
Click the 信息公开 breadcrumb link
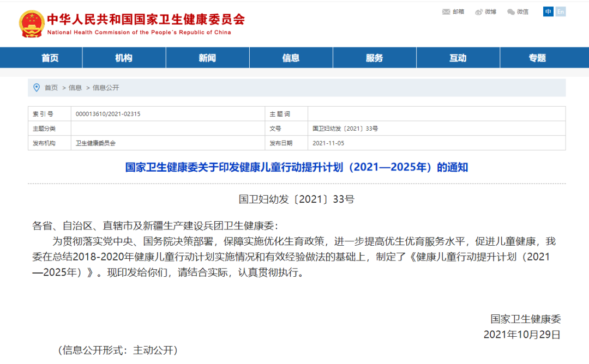(x=106, y=88)
